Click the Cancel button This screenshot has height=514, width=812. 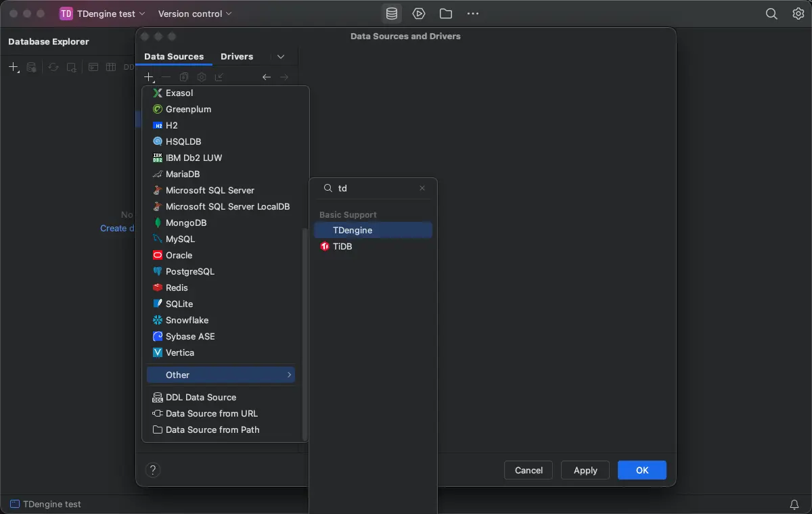point(528,470)
